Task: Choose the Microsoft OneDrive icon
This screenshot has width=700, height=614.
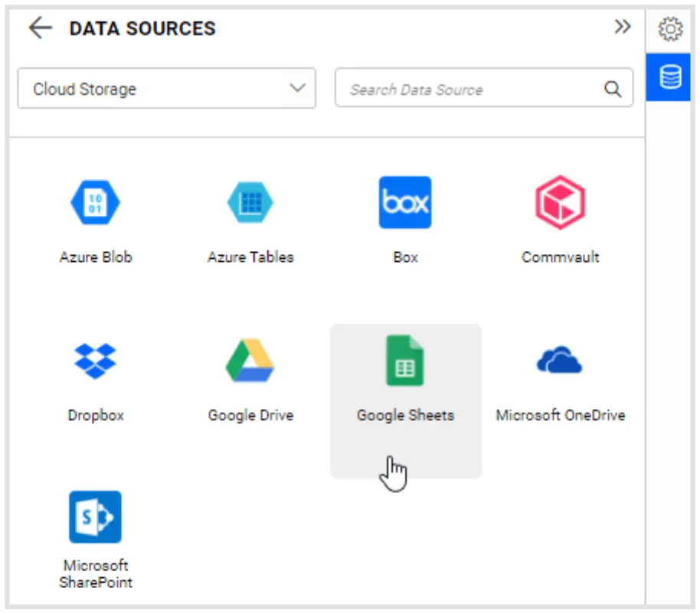Action: pos(560,361)
